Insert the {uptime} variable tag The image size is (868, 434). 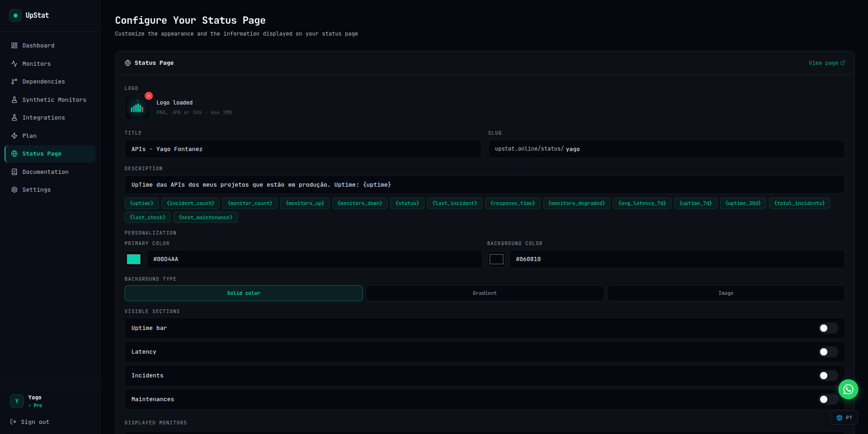[142, 204]
